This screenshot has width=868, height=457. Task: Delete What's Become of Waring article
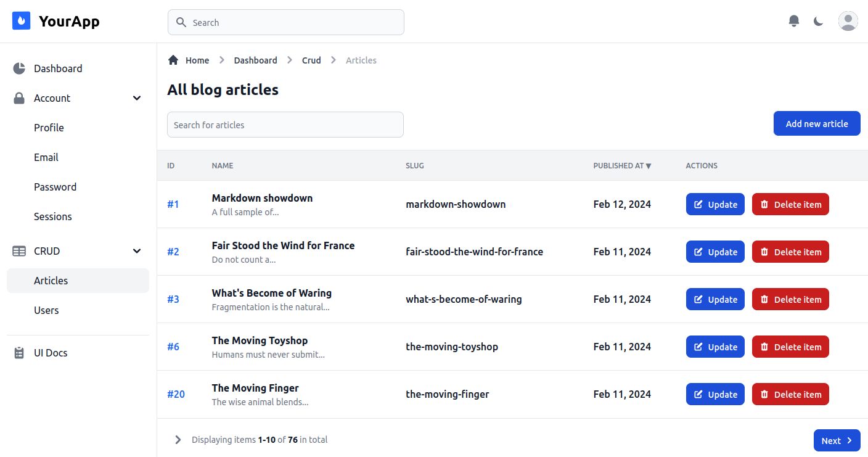tap(790, 299)
